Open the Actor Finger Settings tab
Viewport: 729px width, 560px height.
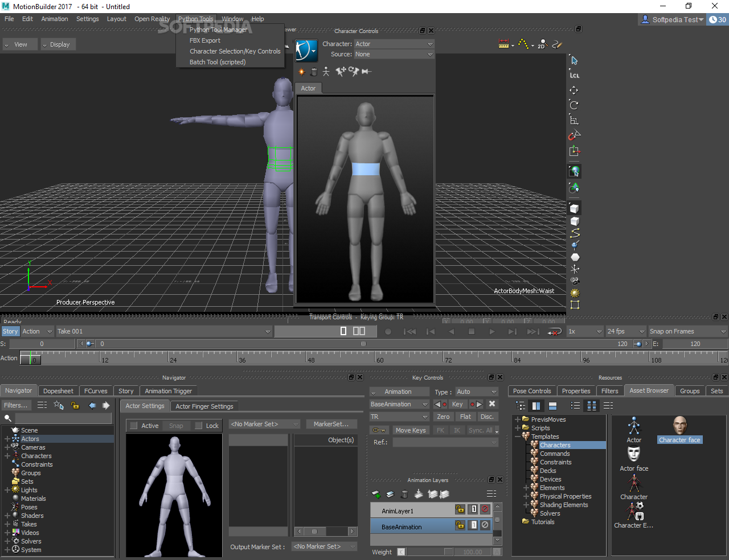204,406
